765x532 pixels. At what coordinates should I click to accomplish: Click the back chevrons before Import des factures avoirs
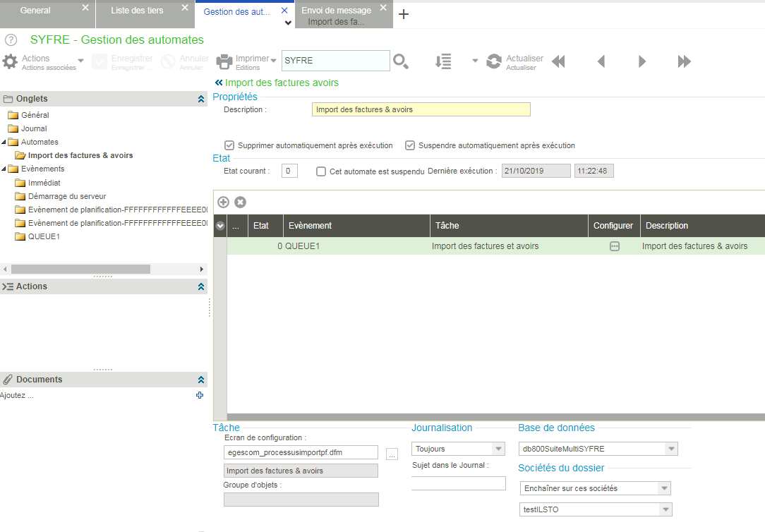219,83
